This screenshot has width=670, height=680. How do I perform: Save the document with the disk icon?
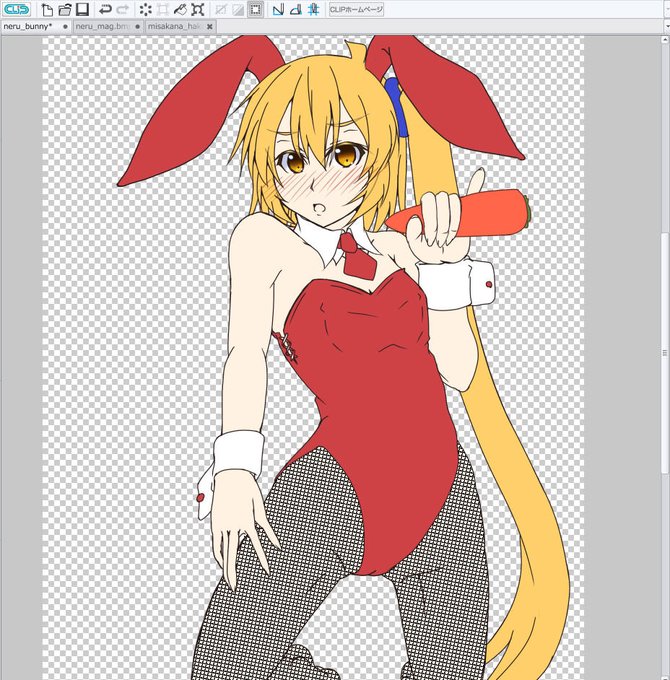(82, 9)
